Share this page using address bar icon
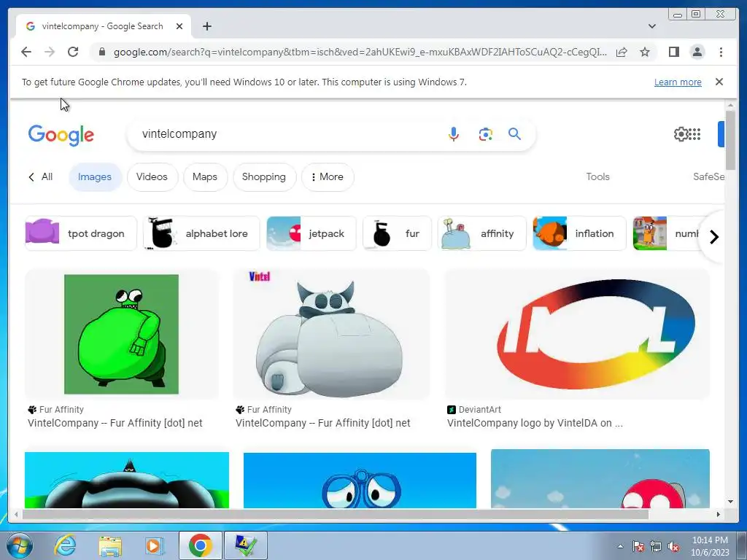The width and height of the screenshot is (747, 560). (x=622, y=52)
